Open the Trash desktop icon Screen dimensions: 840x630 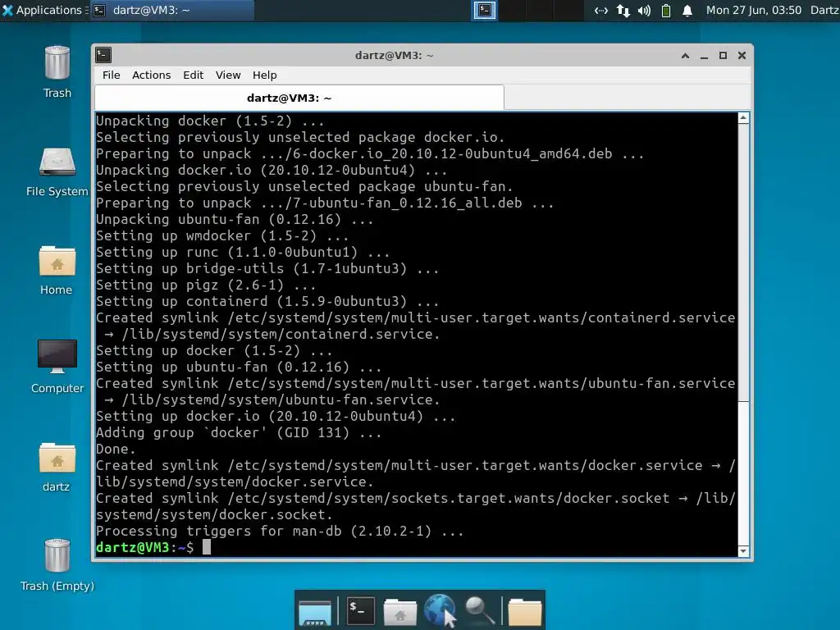57,72
